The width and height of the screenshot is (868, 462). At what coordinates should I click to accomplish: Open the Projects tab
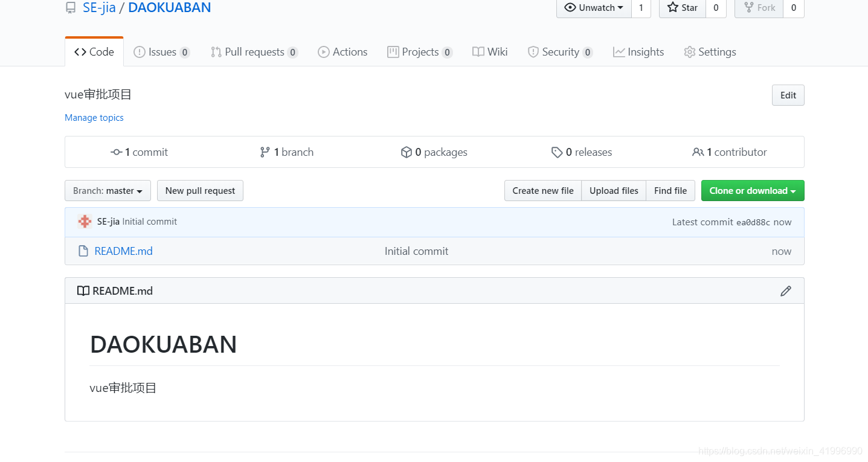tap(420, 52)
